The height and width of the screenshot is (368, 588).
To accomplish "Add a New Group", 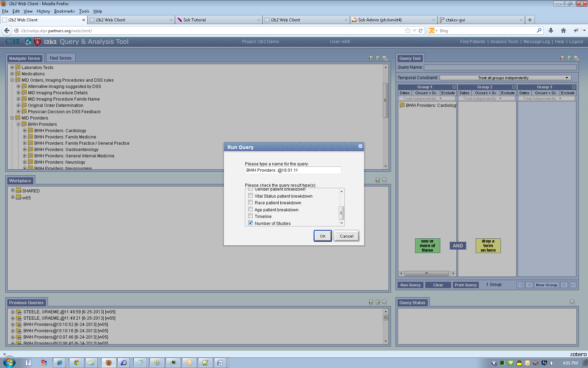I will point(546,285).
